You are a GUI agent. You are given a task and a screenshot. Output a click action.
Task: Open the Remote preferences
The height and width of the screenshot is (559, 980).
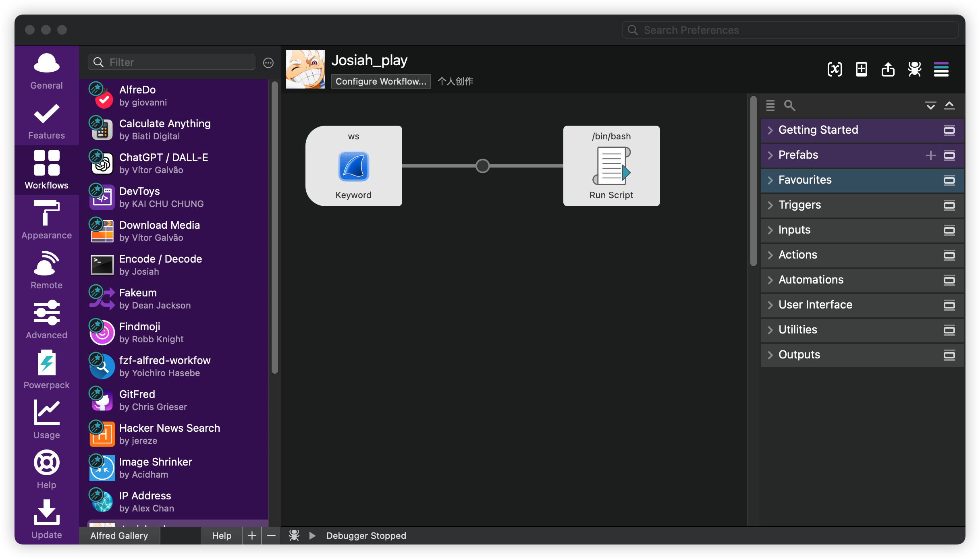[x=46, y=270]
